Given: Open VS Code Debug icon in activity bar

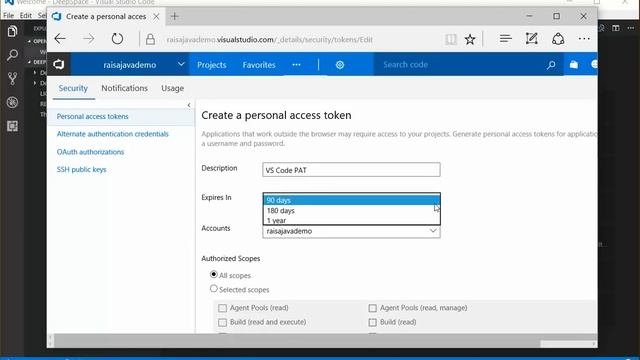Looking at the screenshot, I should (12, 102).
